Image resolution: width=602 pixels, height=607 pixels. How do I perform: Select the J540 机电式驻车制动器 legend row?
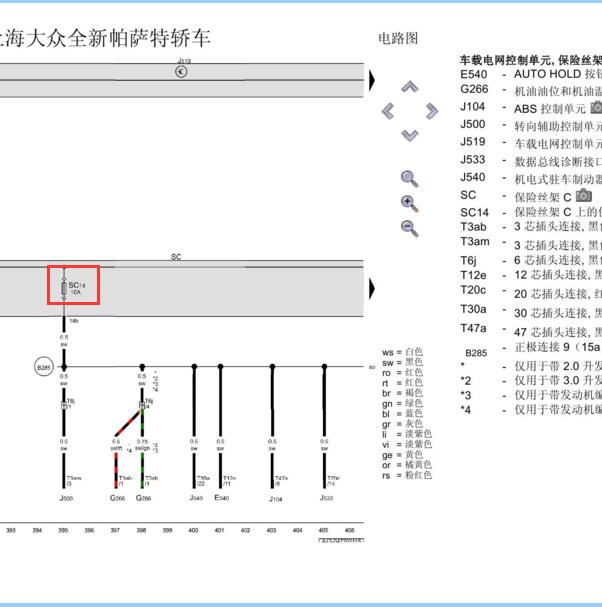(x=531, y=178)
